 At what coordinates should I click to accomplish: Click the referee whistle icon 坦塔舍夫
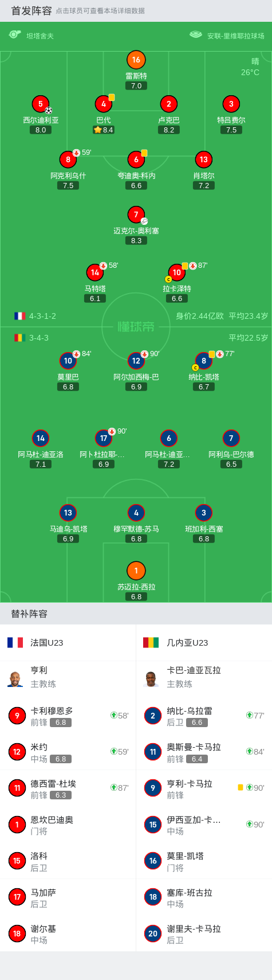point(15,35)
